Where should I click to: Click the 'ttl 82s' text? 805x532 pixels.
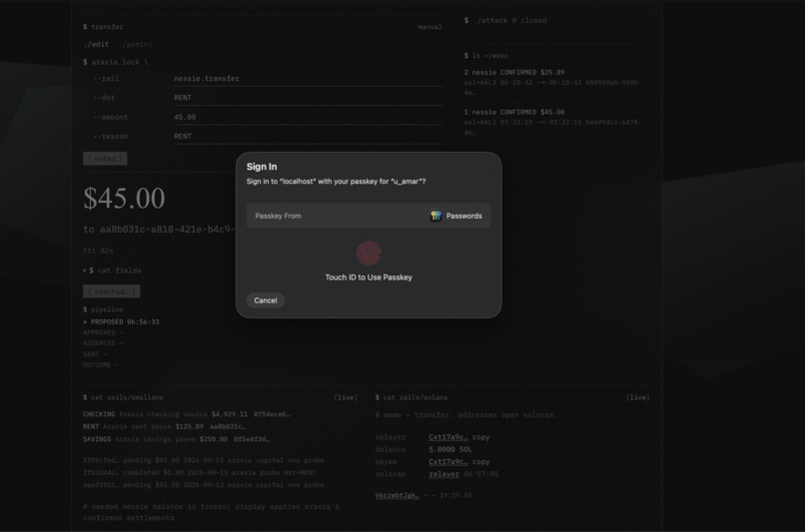tap(98, 251)
